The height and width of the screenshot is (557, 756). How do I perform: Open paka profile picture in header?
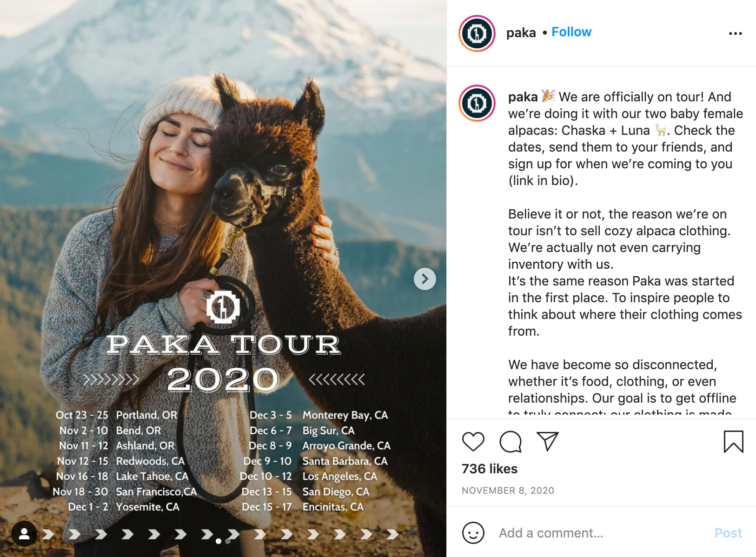click(477, 33)
